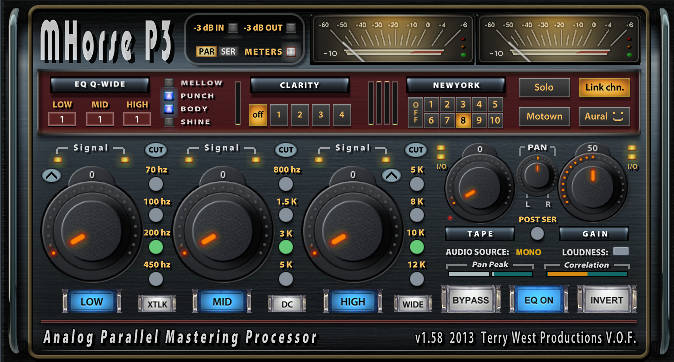Click the GAIN knob
674x362 pixels.
[x=593, y=187]
